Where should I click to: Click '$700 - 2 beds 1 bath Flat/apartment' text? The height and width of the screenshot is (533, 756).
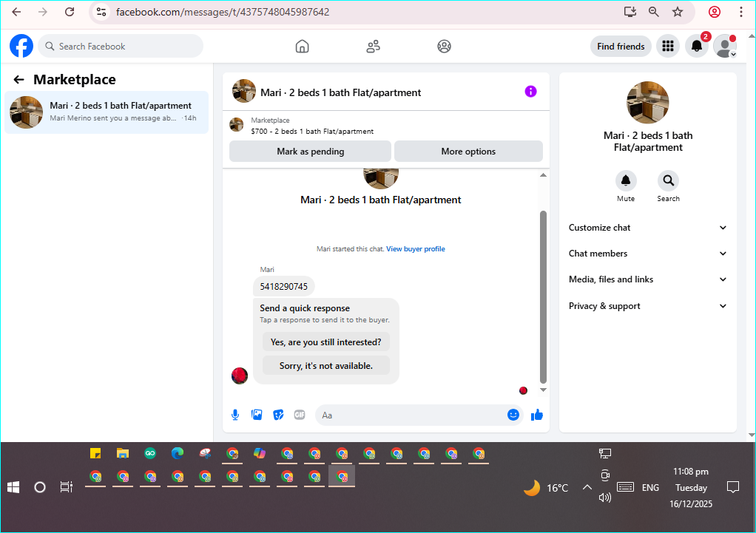[x=312, y=132]
